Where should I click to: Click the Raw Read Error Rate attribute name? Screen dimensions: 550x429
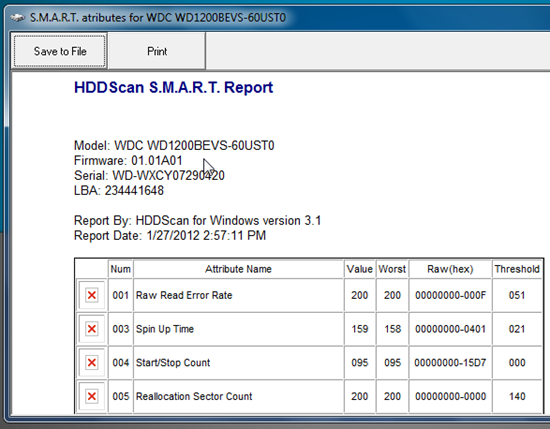coord(184,295)
